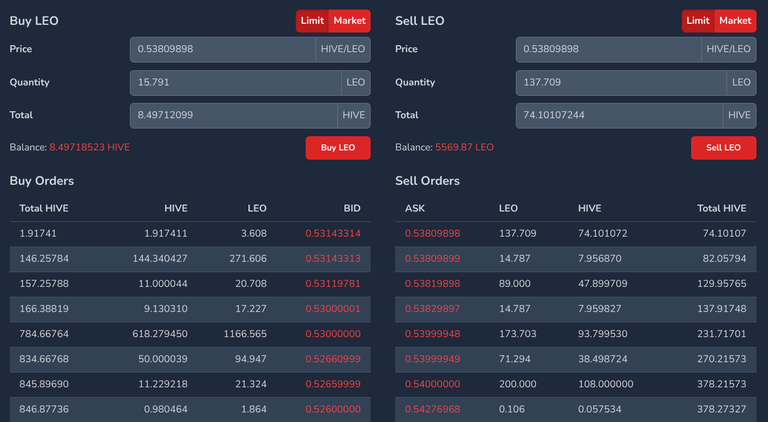768x422 pixels.
Task: Select bid price 0.53119781
Action: (x=333, y=283)
